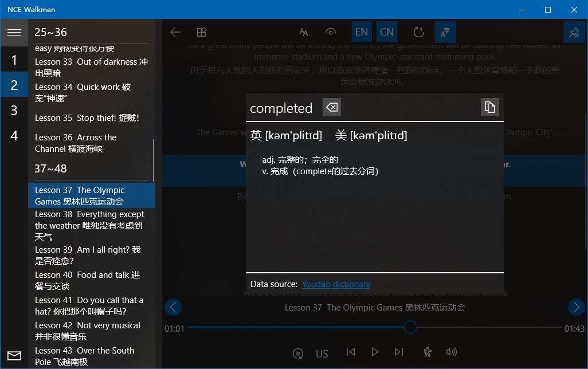The width and height of the screenshot is (588, 369).
Task: Open Lesson 38 Everything except the weather
Action: (92, 225)
